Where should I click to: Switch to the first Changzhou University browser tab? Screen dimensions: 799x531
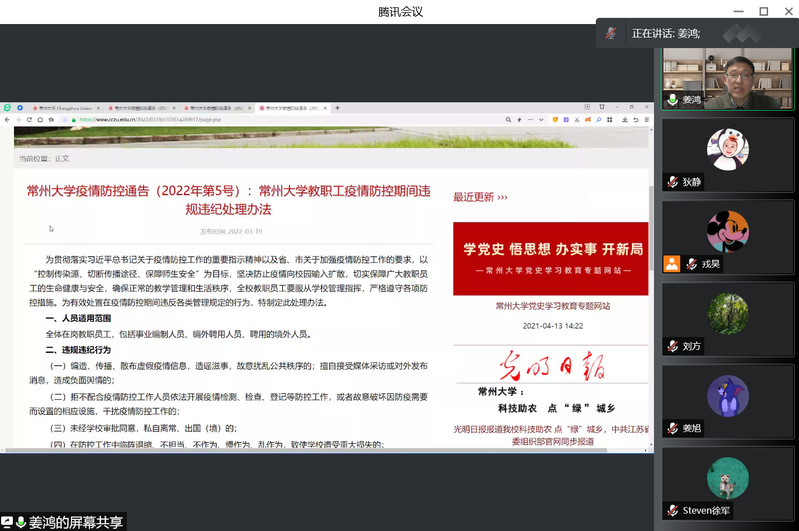tap(62, 107)
